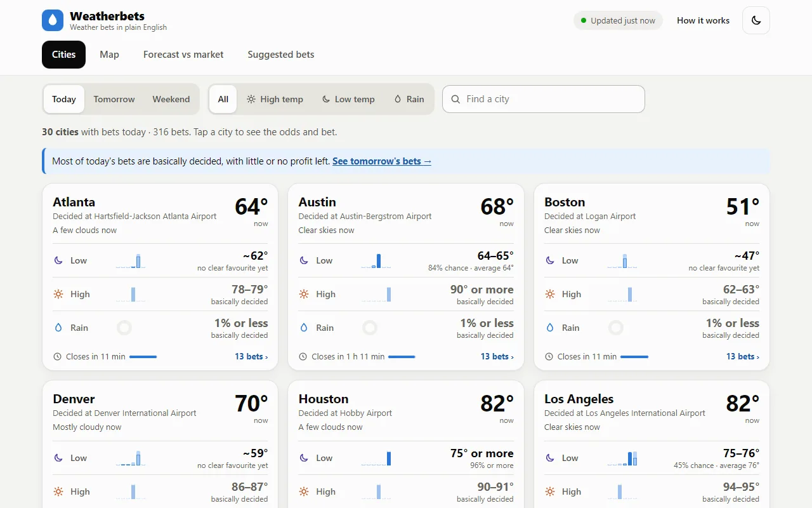Switch the timeframe to Weekend
The image size is (812, 508).
[x=171, y=99]
